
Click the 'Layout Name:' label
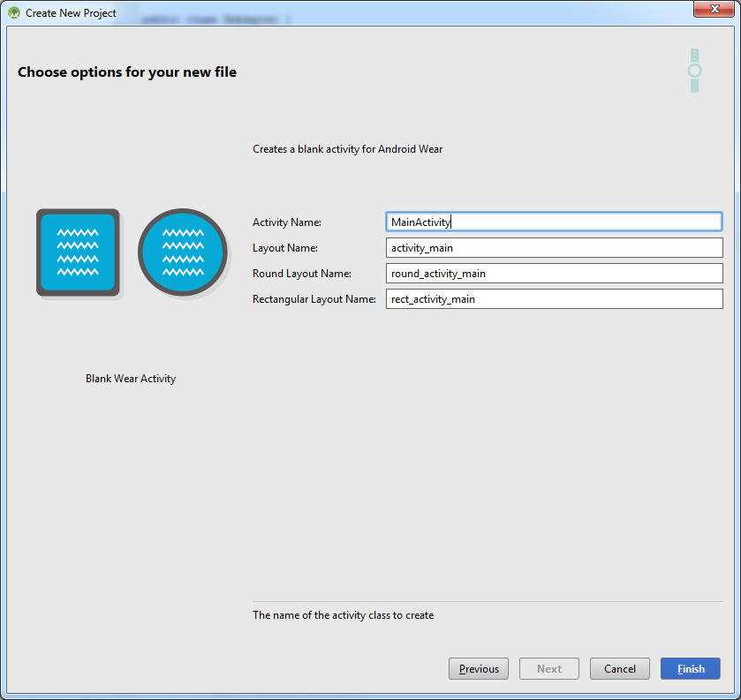tap(285, 247)
